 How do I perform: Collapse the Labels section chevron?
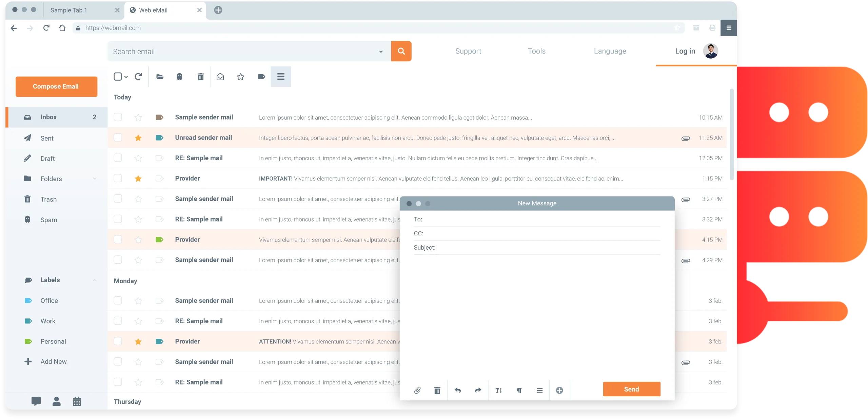(95, 280)
